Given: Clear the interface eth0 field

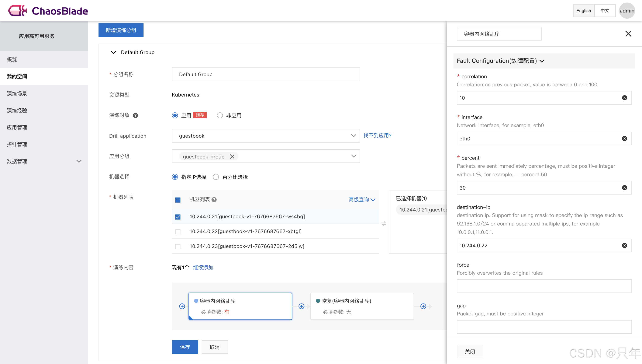Looking at the screenshot, I should tap(624, 139).
